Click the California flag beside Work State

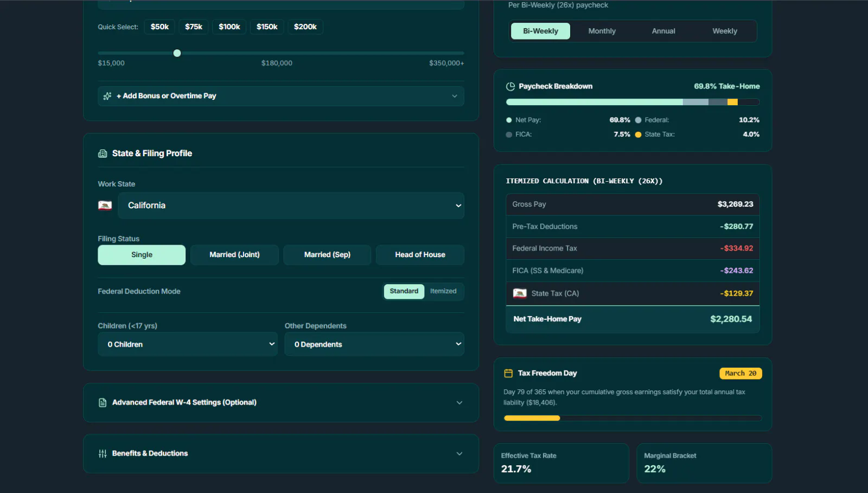105,206
